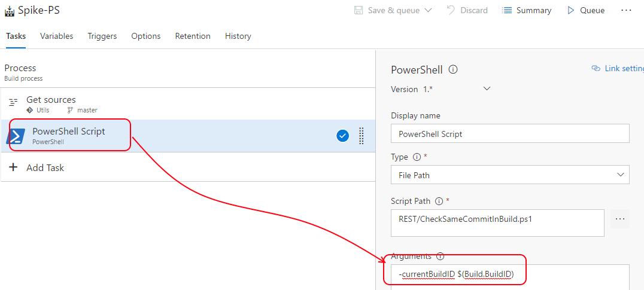Click the info icon next to Type

point(417,157)
